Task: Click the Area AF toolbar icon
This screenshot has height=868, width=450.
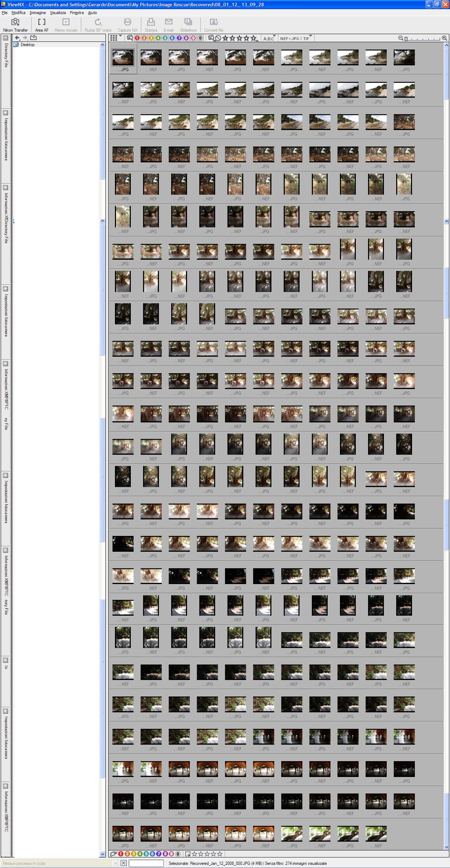Action: [41, 25]
